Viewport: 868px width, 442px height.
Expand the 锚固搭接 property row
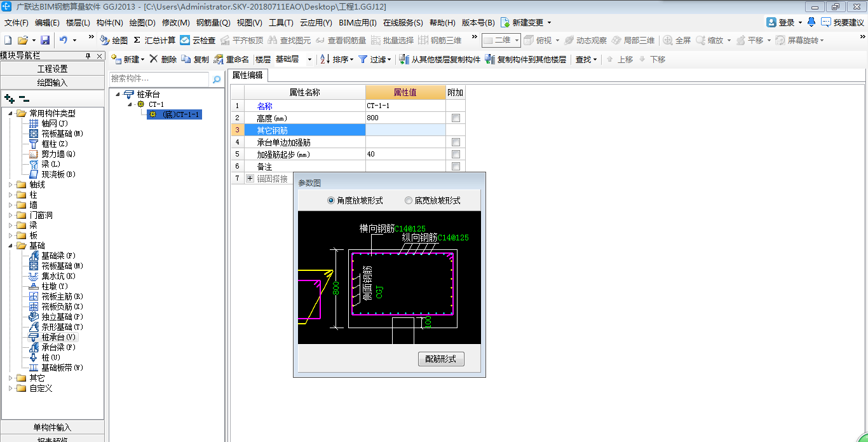250,178
